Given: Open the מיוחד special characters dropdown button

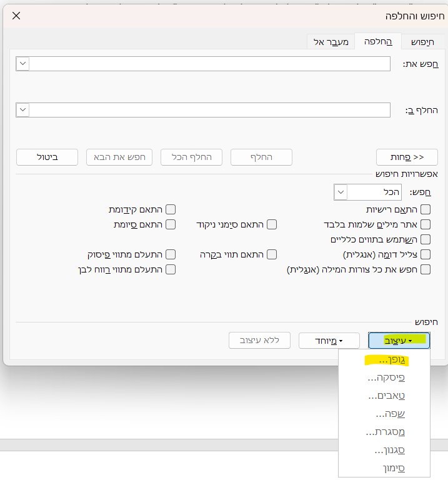Looking at the screenshot, I should click(329, 341).
